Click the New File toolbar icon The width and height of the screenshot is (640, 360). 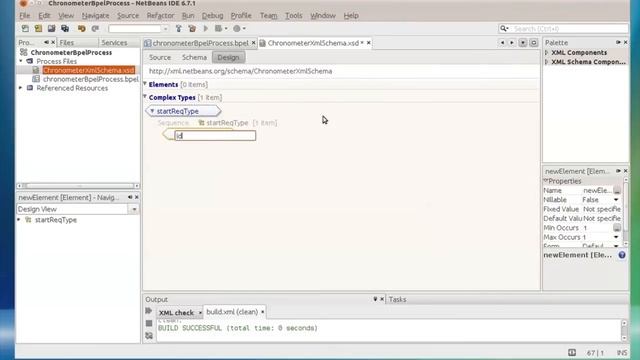pos(25,29)
